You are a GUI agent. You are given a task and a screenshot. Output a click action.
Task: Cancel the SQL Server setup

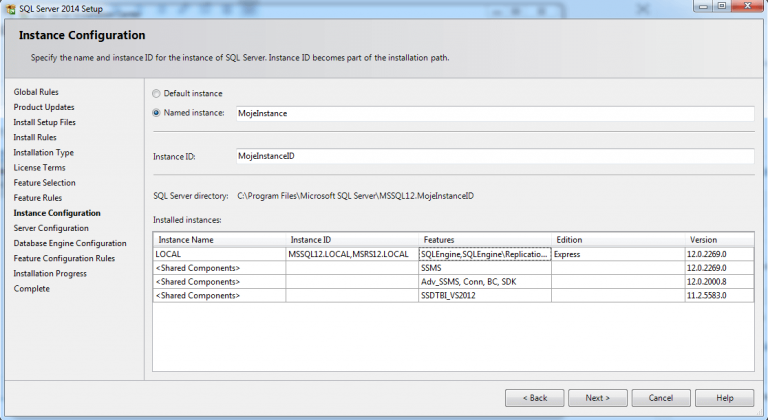point(661,398)
